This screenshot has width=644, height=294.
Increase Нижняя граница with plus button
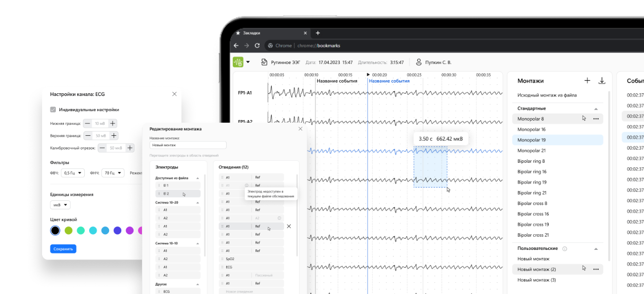click(113, 123)
